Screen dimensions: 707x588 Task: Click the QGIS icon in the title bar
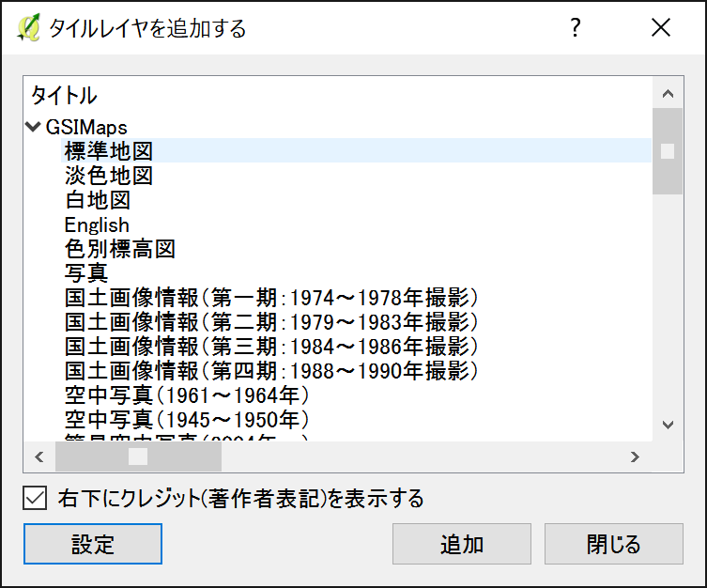pos(29,28)
